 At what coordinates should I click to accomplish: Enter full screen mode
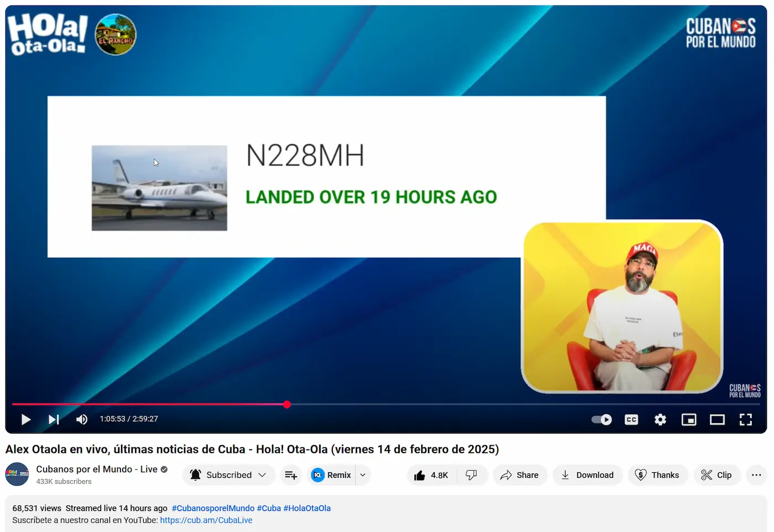[x=746, y=420]
